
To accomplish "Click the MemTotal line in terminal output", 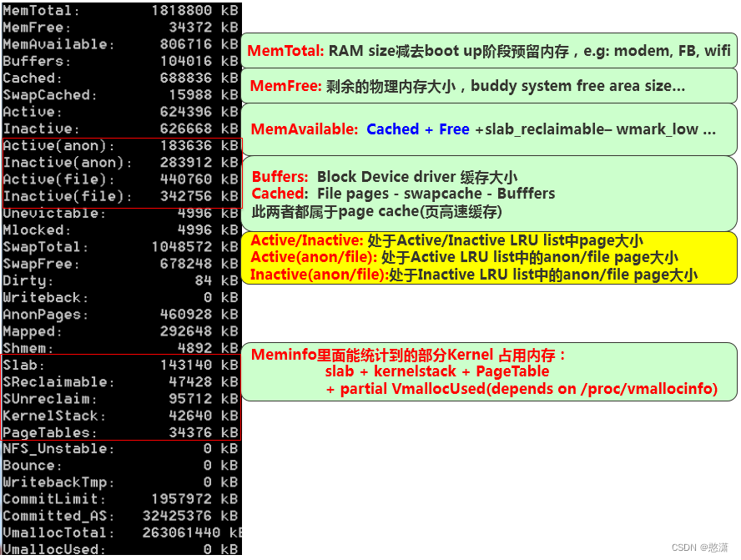I will [120, 10].
